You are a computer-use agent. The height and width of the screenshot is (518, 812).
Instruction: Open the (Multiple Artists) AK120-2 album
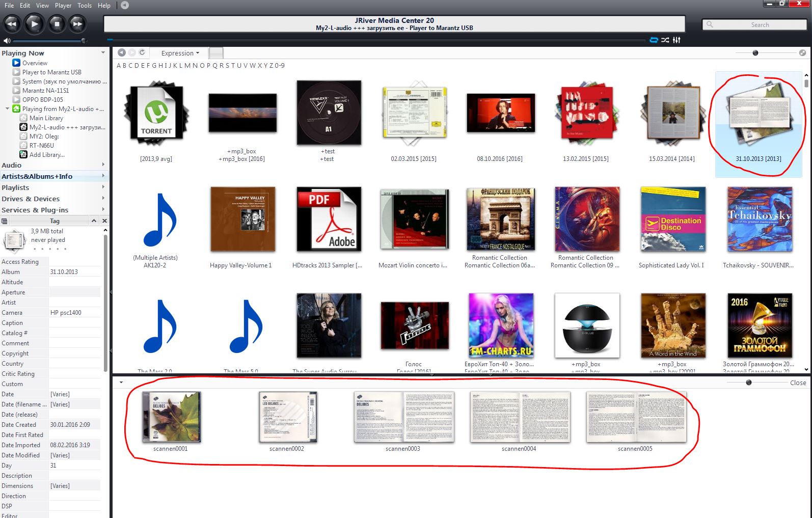point(160,220)
